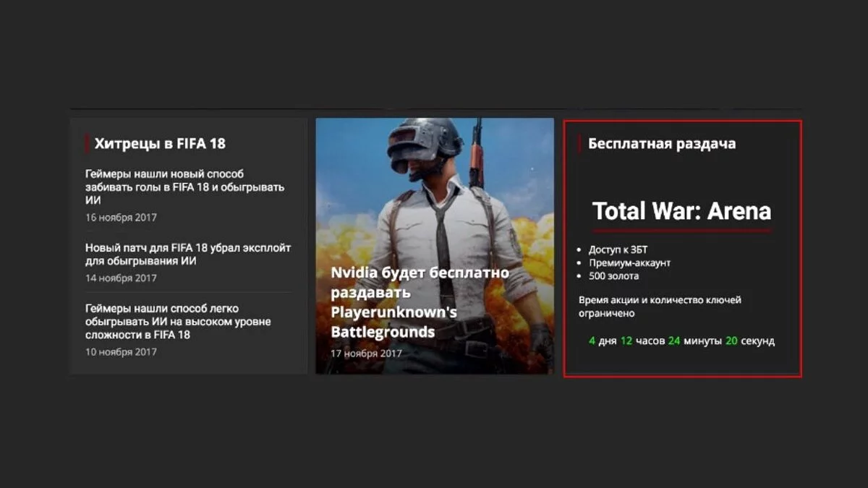This screenshot has width=868, height=488.
Task: Open the 'Total War: Arena' giveaway title
Action: pyautogui.click(x=681, y=211)
